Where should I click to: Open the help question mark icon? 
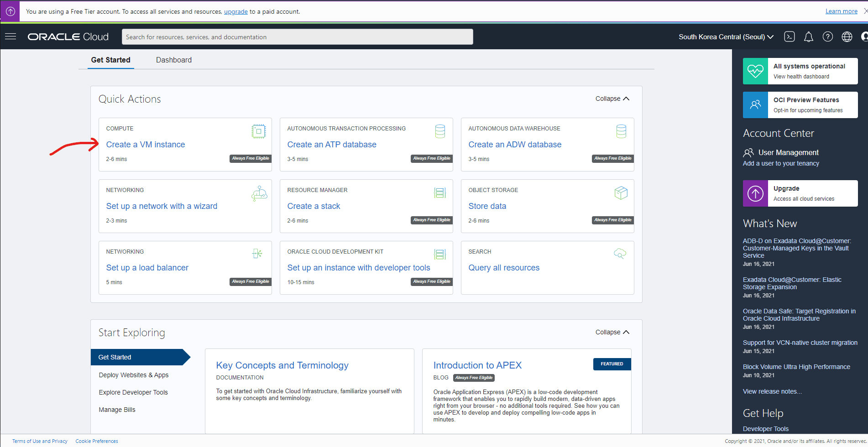pyautogui.click(x=828, y=37)
